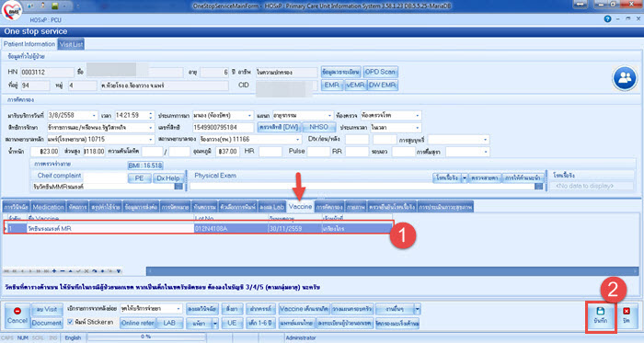
Task: Click the rights check [DW] button
Action: coord(280,127)
